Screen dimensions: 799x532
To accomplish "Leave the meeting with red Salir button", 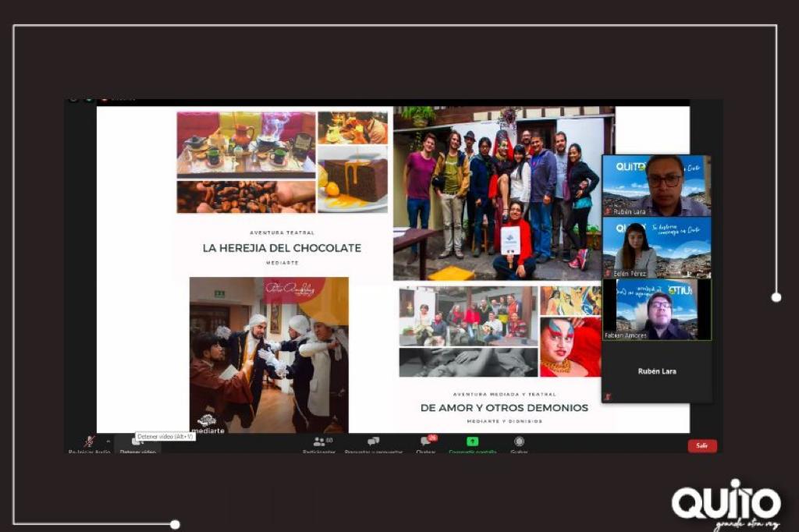I will tap(701, 445).
